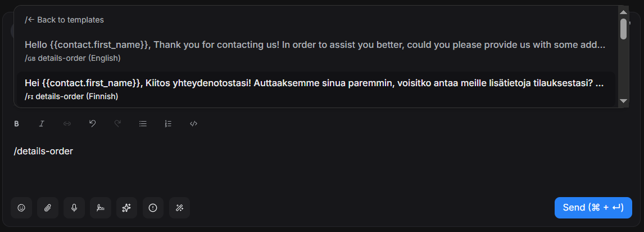The width and height of the screenshot is (644, 232).
Task: Select the details-order English template
Action: tap(315, 50)
